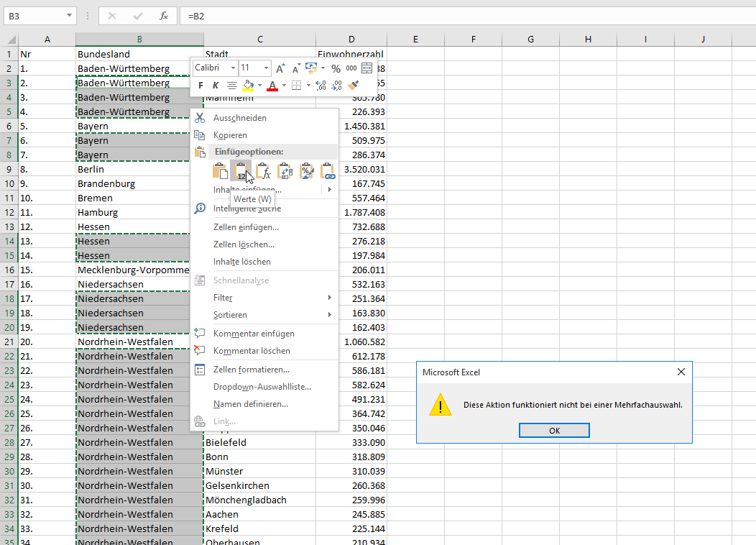Open Zellen formatieren... from the context menu
Viewport: 756px width, 545px height.
coord(251,370)
